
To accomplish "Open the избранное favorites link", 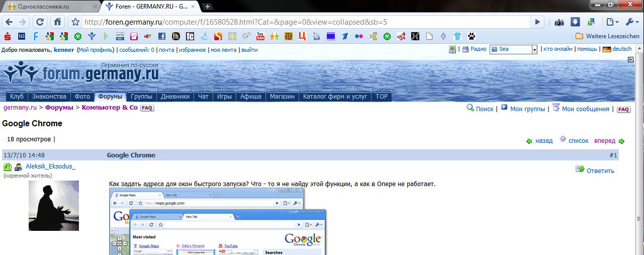I will click(193, 50).
